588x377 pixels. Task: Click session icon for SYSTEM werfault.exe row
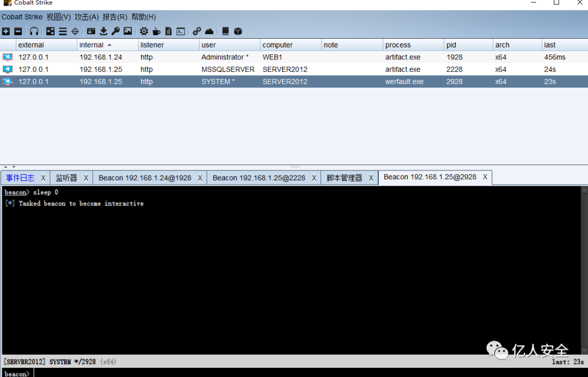(8, 82)
